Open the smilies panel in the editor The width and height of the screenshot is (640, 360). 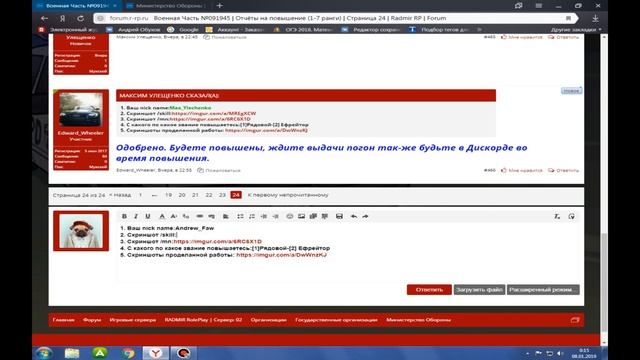pos(289,216)
